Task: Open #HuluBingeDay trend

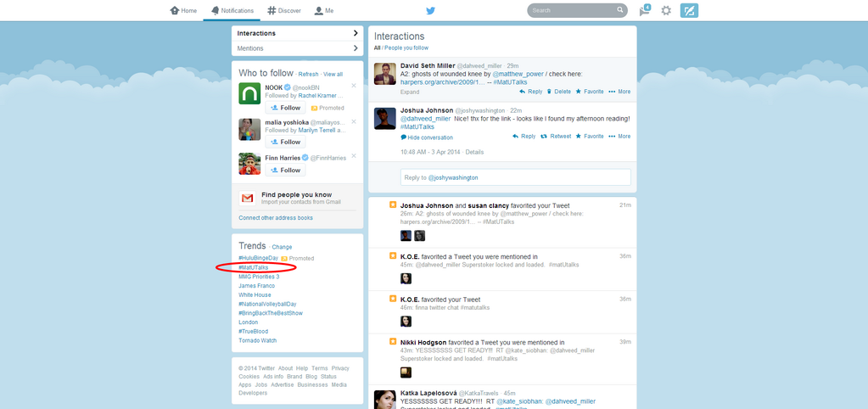Action: tap(258, 259)
